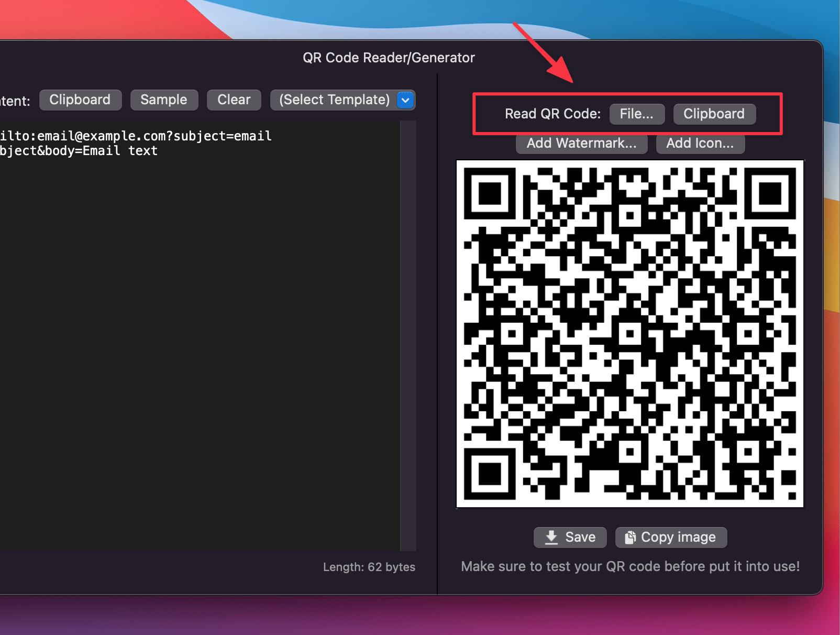Click the document icon on Copy image
The height and width of the screenshot is (635, 840).
631,538
